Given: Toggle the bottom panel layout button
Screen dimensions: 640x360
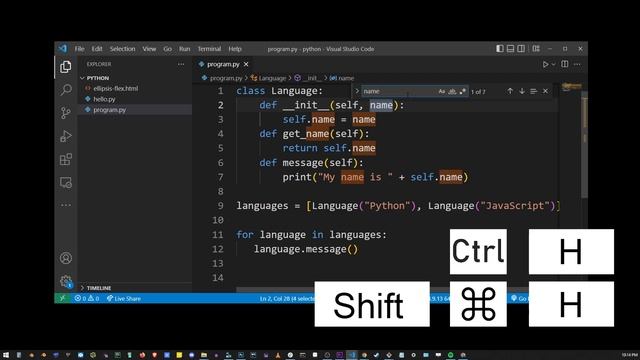Looking at the screenshot, I should (x=510, y=49).
